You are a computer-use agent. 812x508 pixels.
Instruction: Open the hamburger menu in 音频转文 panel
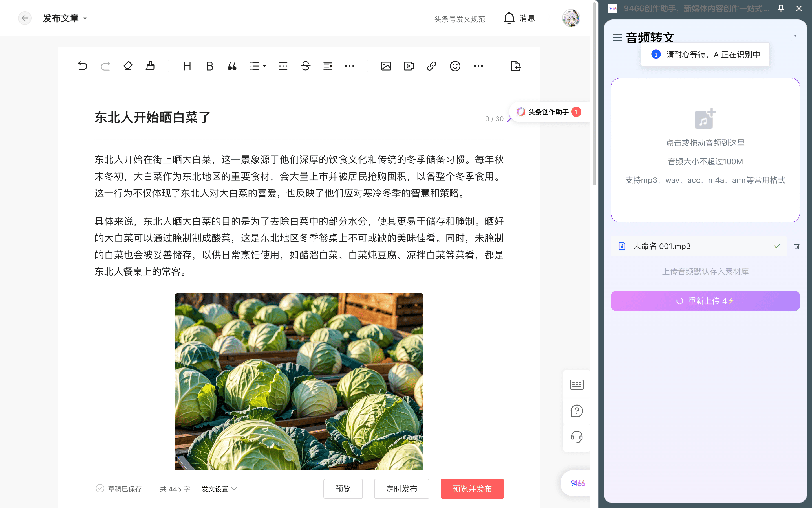pyautogui.click(x=617, y=37)
